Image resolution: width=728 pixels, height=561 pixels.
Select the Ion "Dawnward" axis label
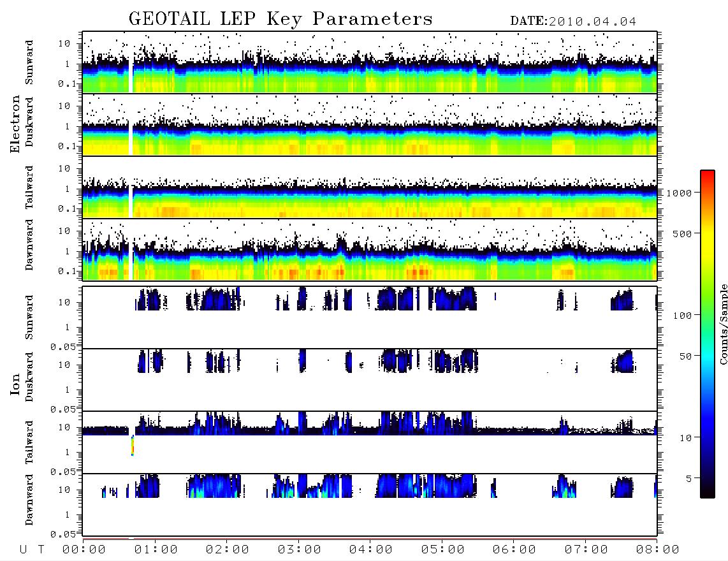tap(29, 500)
